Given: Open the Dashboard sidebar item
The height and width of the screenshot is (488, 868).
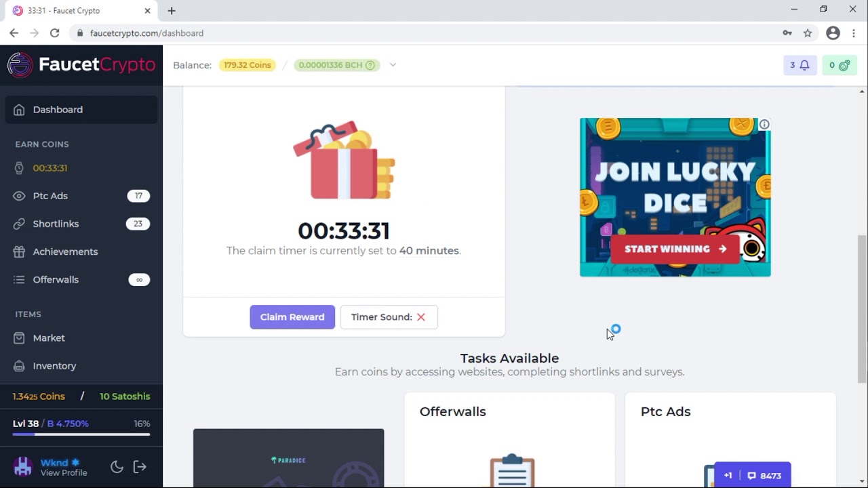Looking at the screenshot, I should tap(81, 110).
